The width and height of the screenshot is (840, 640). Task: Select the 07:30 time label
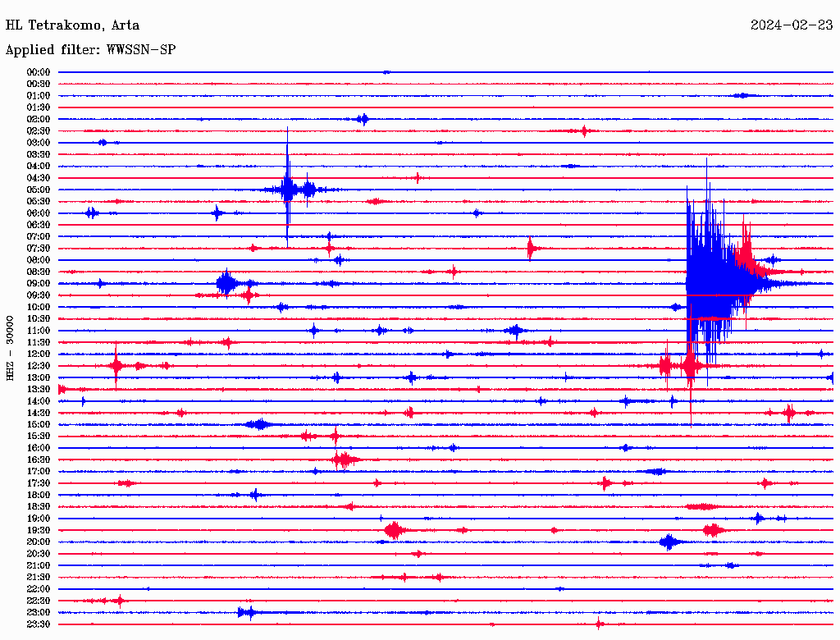click(39, 248)
